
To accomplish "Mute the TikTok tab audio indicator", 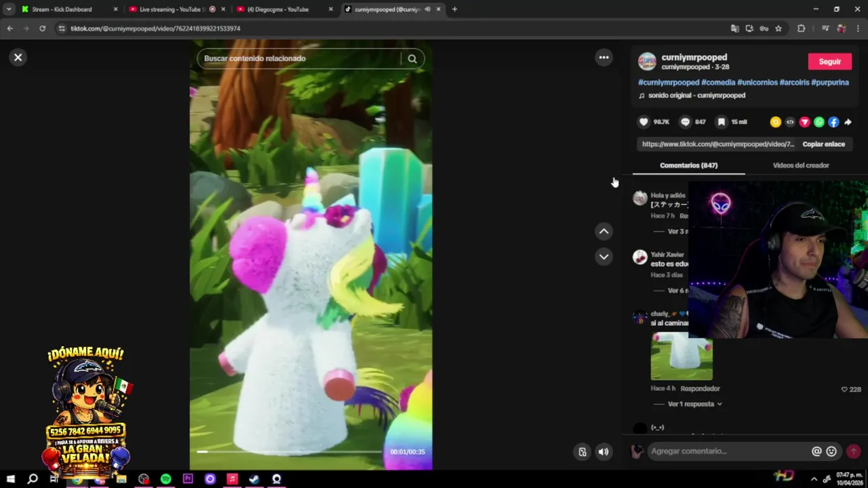I will [x=427, y=9].
